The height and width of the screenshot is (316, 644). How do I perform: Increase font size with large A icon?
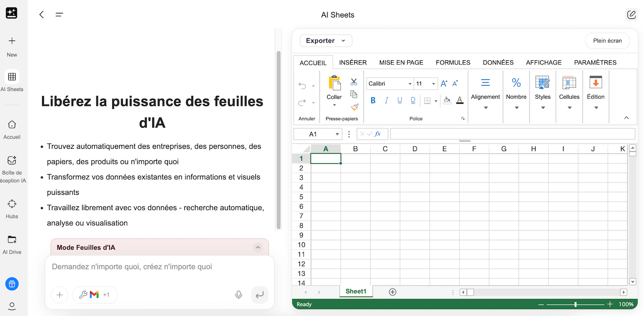[x=444, y=83]
